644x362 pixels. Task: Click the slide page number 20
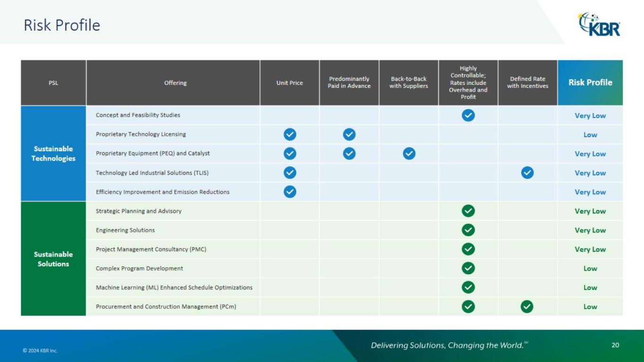point(615,345)
